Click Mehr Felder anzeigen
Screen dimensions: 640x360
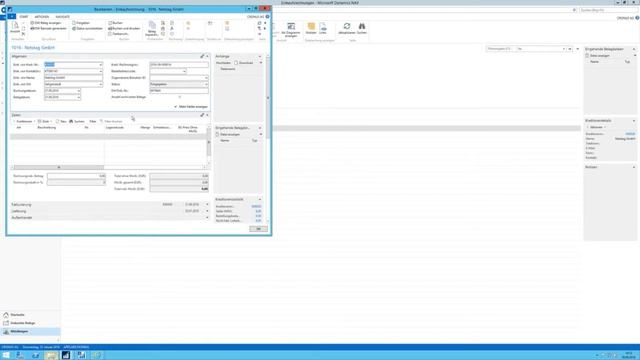[x=191, y=107]
